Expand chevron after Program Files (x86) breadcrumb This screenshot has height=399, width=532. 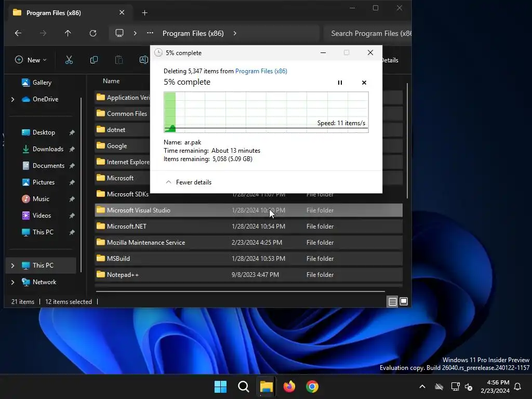coord(235,33)
